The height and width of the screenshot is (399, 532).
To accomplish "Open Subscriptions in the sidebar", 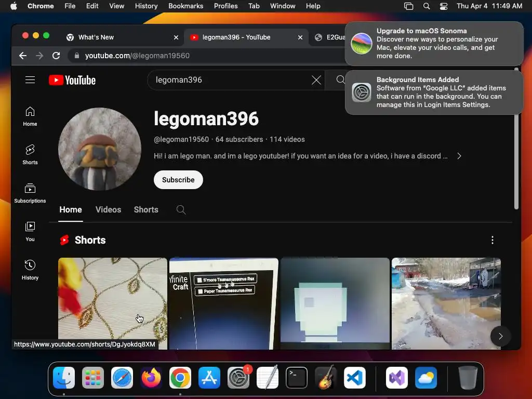I will point(30,193).
